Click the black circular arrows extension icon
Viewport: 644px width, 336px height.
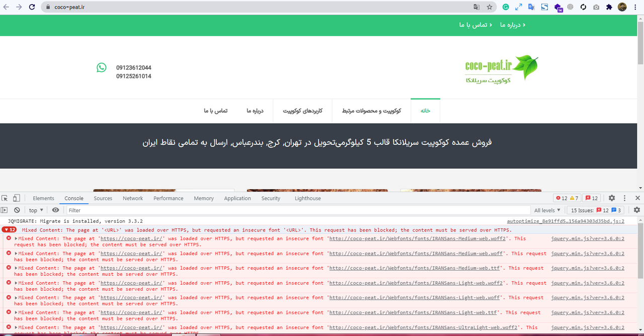583,7
